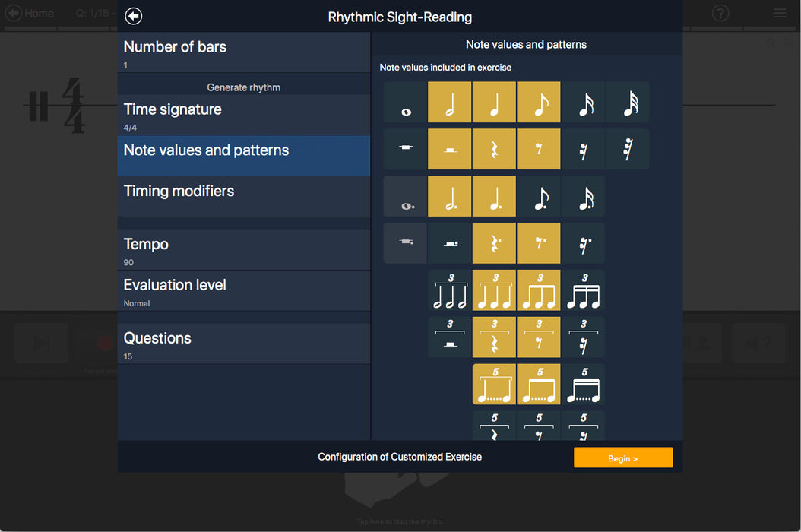The width and height of the screenshot is (801, 532).
Task: Enable the whole note value
Action: click(405, 103)
